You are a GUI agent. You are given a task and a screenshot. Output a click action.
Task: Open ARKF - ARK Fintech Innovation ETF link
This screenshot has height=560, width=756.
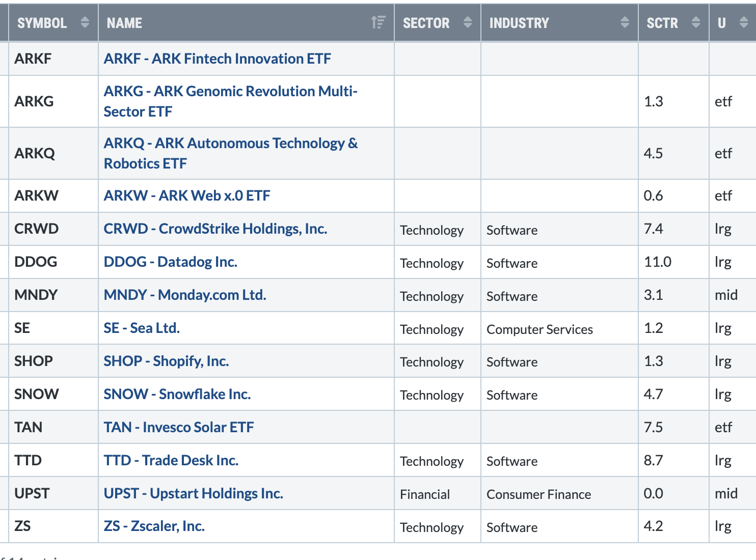point(218,59)
